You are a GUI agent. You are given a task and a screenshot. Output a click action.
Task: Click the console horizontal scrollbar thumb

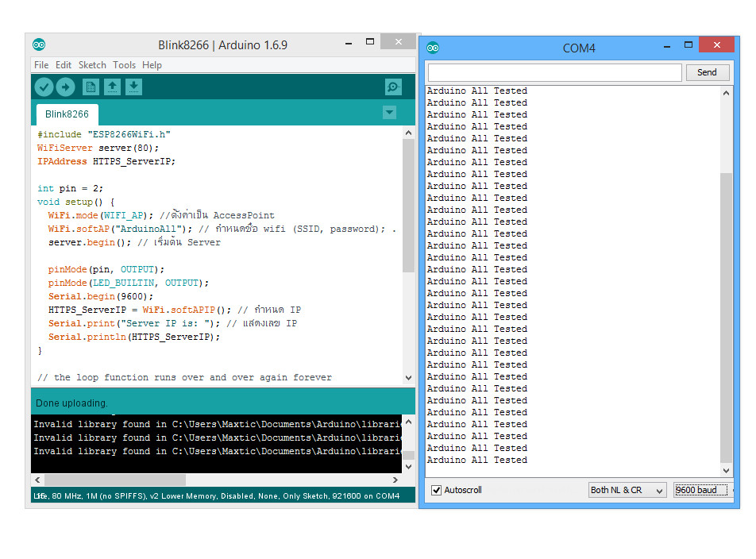pyautogui.click(x=115, y=480)
